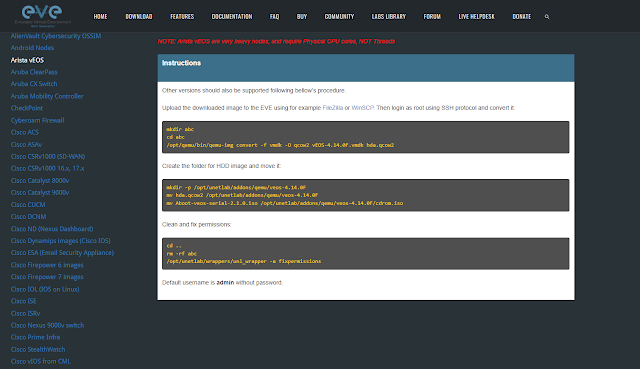Open Cisco Firepower 7 images page
This screenshot has width=640, height=369.
(47, 277)
